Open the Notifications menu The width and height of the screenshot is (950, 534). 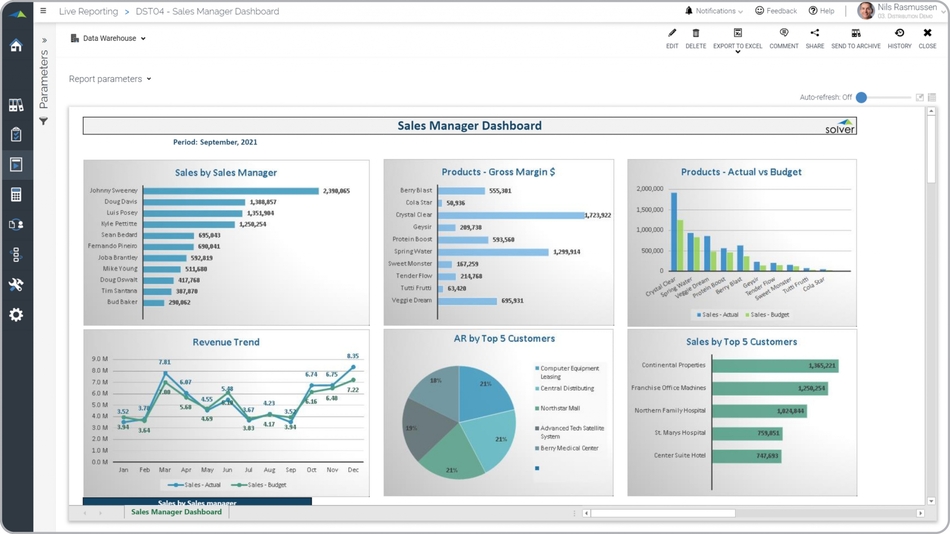[714, 11]
